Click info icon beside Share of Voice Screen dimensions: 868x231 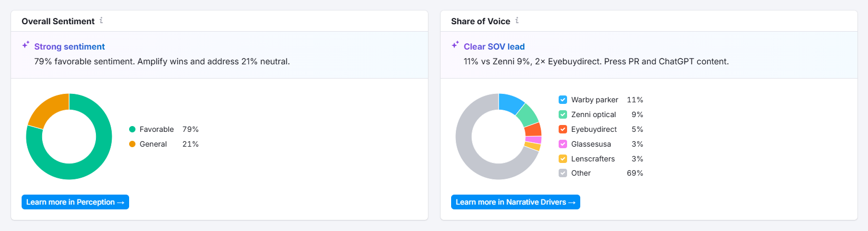tap(517, 21)
